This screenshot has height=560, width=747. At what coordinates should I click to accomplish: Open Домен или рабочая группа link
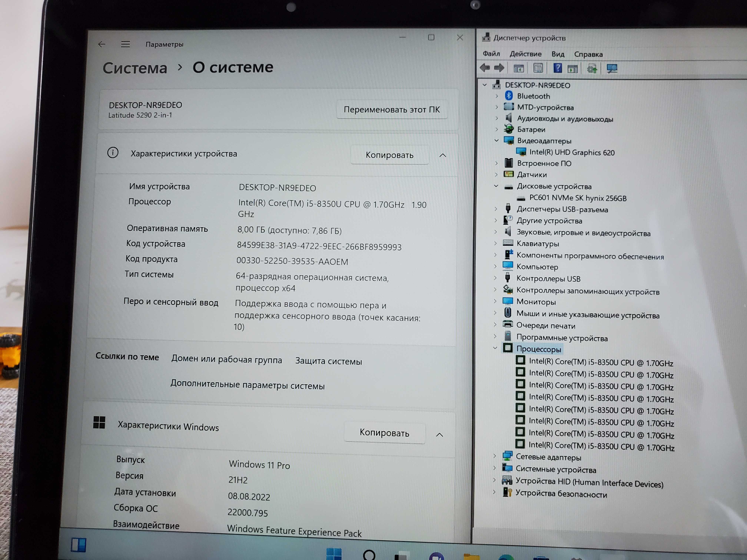[227, 359]
